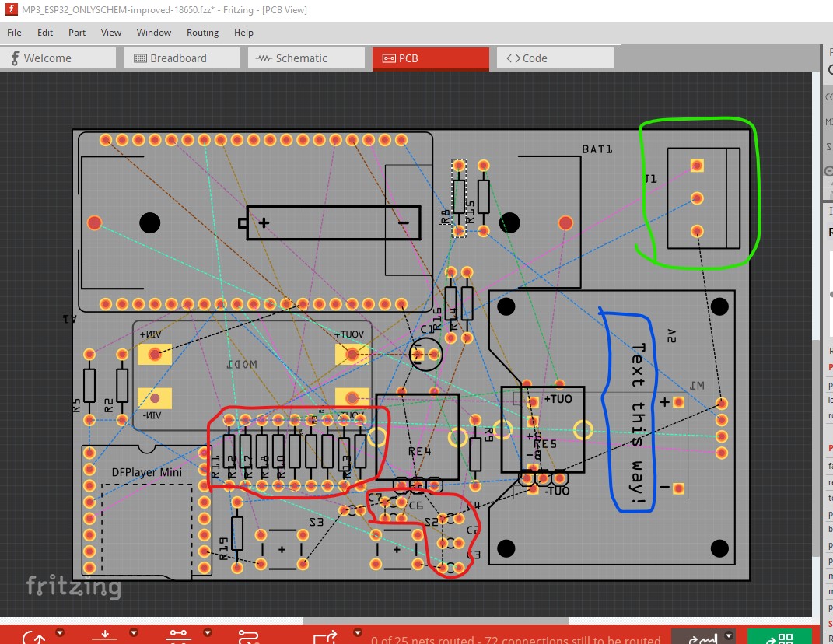Click the Rotate icon in bottom toolbar
The height and width of the screenshot is (644, 833).
pyautogui.click(x=34, y=638)
